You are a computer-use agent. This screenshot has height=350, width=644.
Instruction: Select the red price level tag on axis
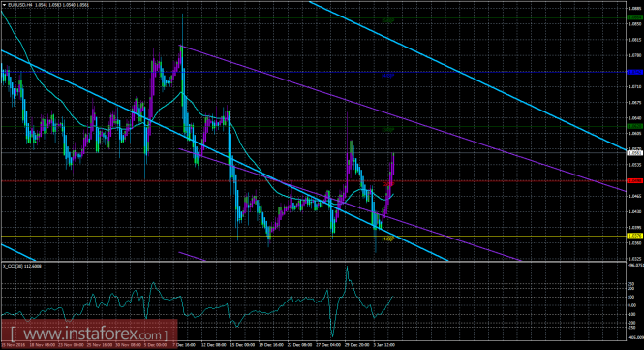tap(635, 180)
